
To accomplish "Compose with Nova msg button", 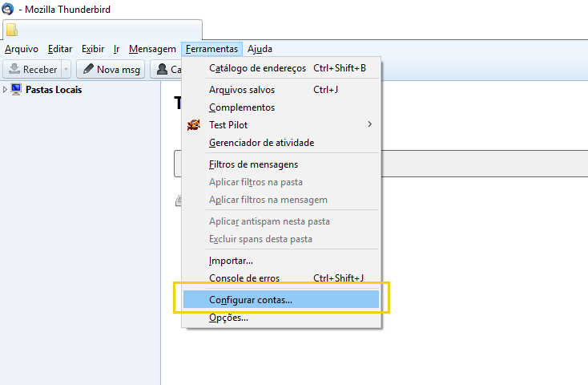I will 111,69.
